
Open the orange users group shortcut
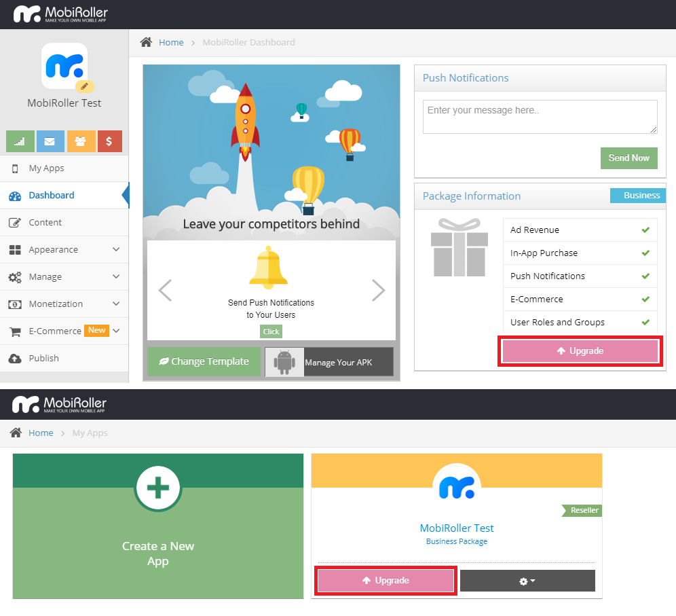(81, 141)
